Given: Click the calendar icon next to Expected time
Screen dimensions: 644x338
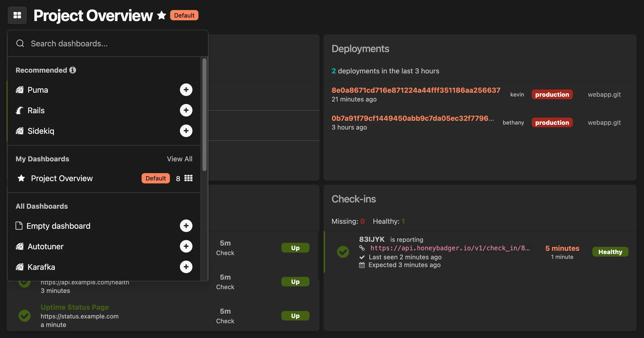Looking at the screenshot, I should click(x=362, y=265).
